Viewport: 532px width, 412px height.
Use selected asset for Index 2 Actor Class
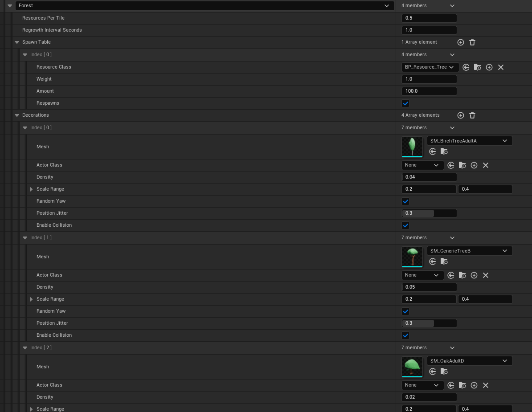(450, 385)
